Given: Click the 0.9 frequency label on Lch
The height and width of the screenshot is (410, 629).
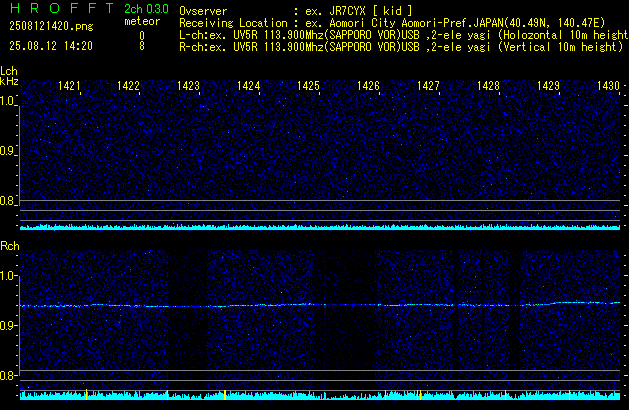Looking at the screenshot, I should point(7,151).
